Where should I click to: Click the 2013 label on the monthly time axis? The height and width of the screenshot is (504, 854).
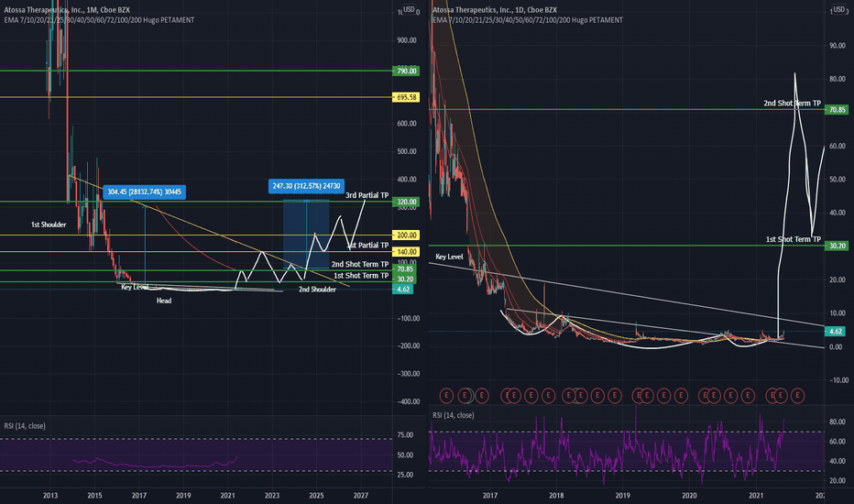[50, 495]
